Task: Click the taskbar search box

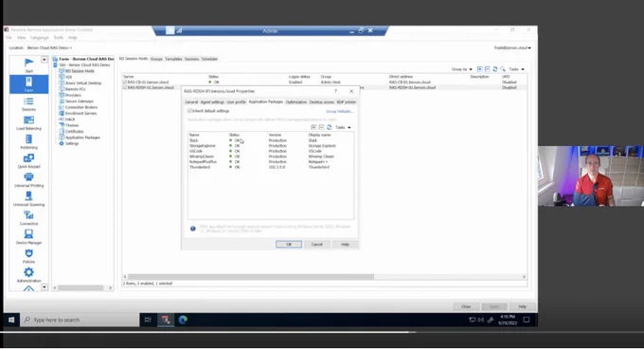Action: (x=80, y=320)
